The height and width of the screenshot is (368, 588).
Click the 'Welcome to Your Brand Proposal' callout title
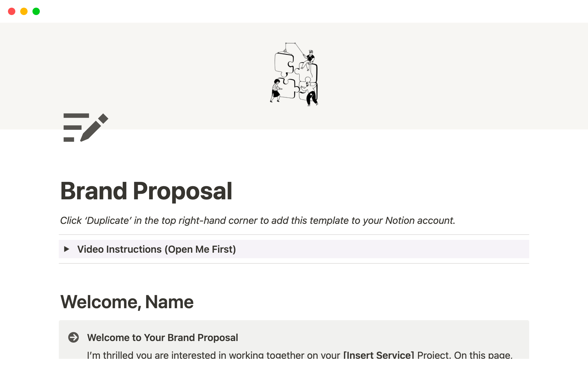click(162, 338)
